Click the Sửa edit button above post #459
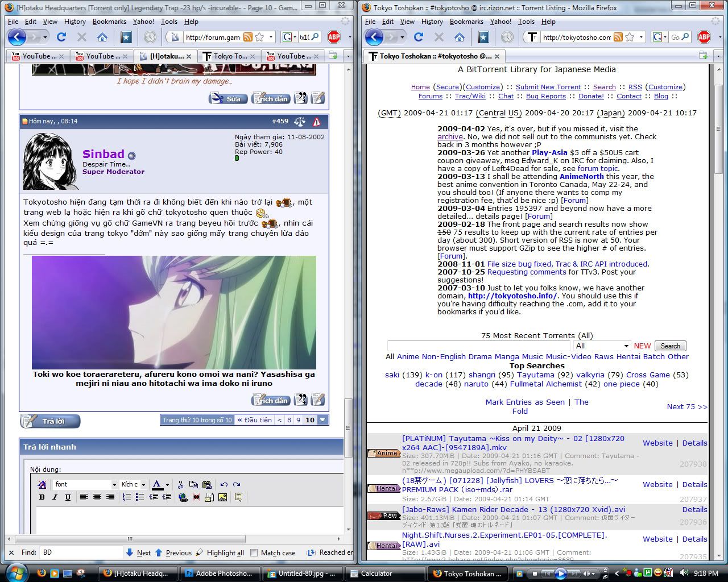Image resolution: width=728 pixels, height=582 pixels. pyautogui.click(x=229, y=98)
